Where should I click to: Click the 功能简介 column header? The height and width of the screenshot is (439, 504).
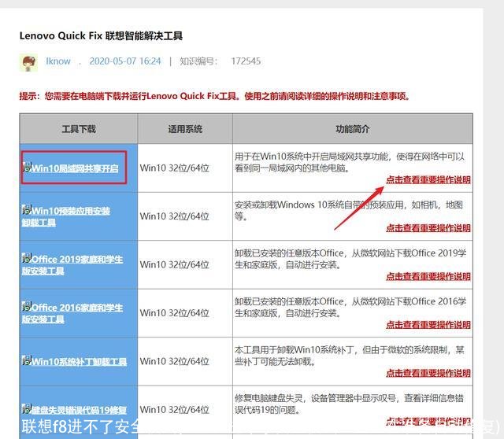353,129
